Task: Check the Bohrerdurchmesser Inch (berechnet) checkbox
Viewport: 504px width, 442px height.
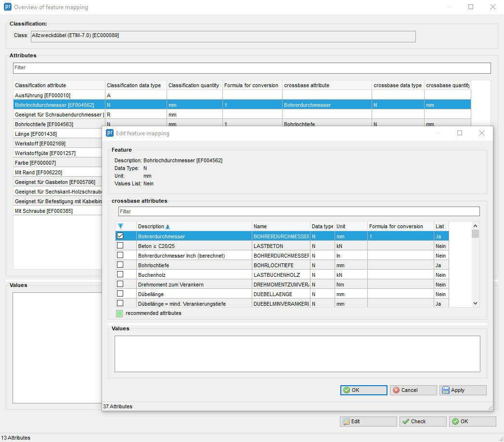Action: 120,255
